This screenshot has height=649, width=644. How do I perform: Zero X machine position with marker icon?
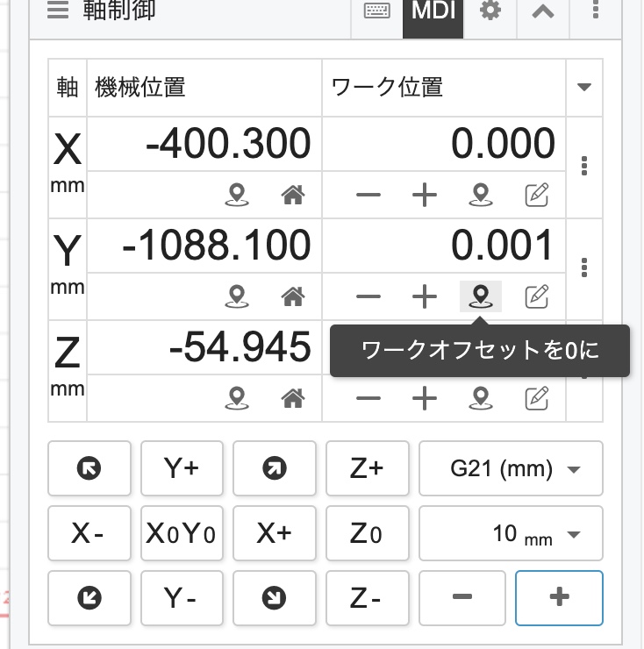tap(237, 195)
